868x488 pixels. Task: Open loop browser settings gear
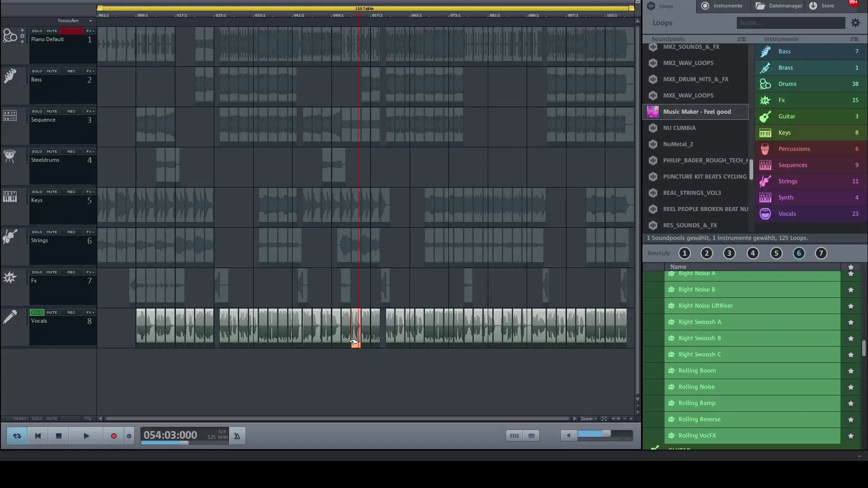tap(855, 23)
